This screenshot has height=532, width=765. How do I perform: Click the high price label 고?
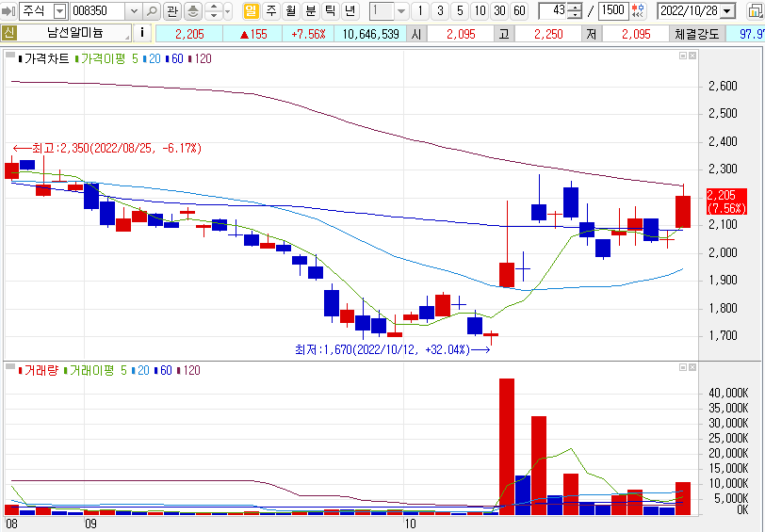tap(504, 34)
